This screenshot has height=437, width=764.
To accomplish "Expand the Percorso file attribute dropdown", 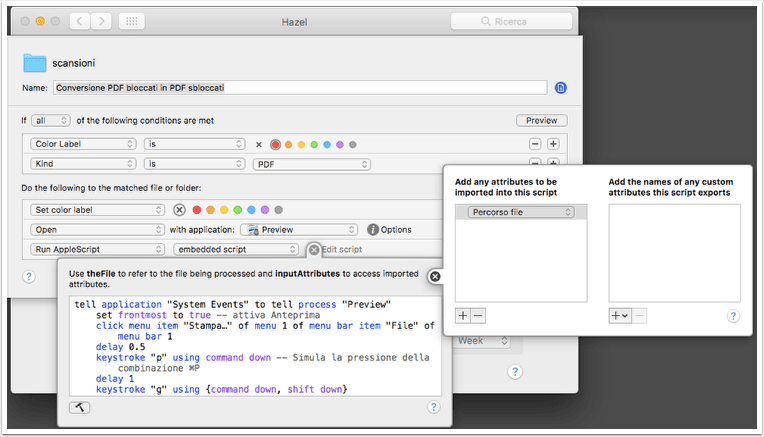I will (521, 212).
